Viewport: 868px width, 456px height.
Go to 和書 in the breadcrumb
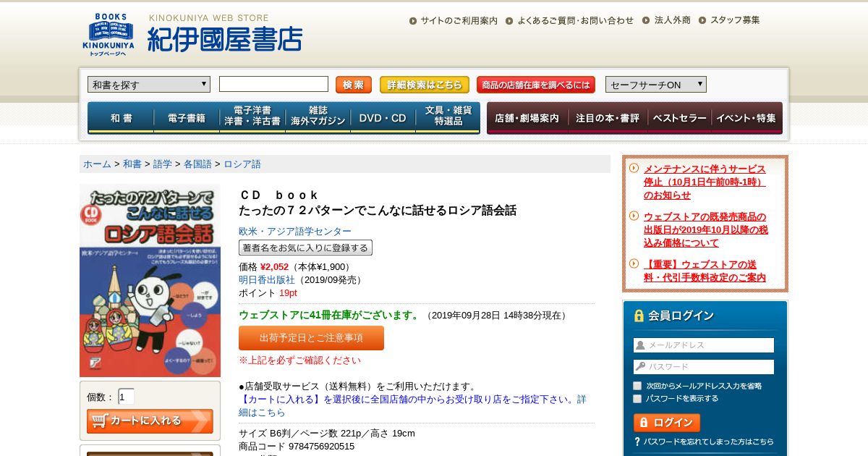tap(132, 164)
